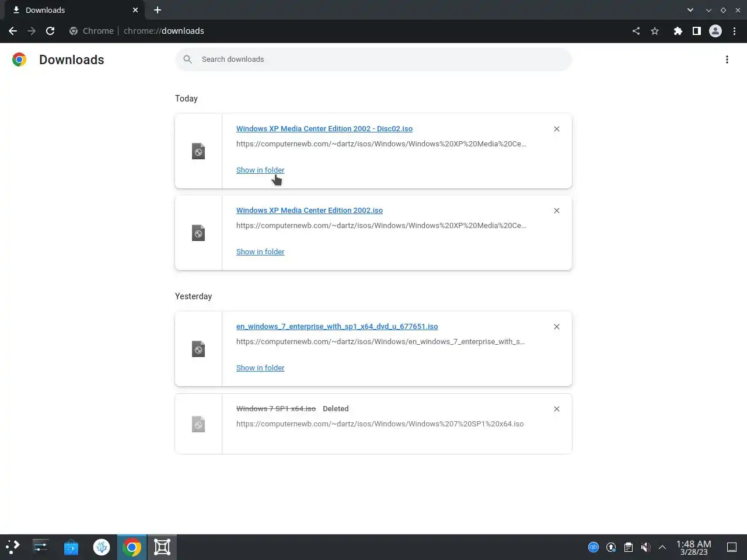Show Windows XP Media Center Edition 2002.iso in folder

(x=260, y=252)
